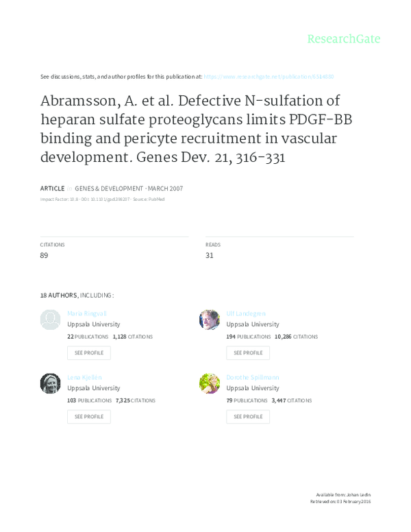Open Dorothe Spillmann's name link
The image size is (411, 532).
click(x=253, y=377)
